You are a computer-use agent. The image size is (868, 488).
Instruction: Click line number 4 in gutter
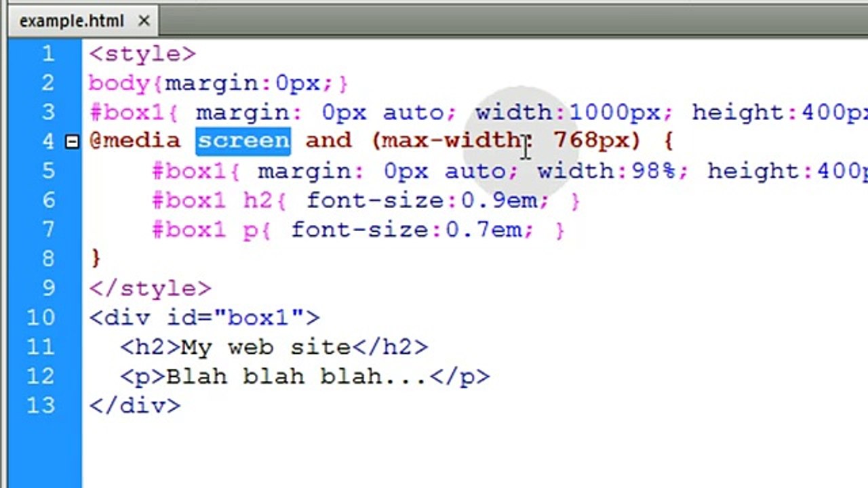click(47, 142)
